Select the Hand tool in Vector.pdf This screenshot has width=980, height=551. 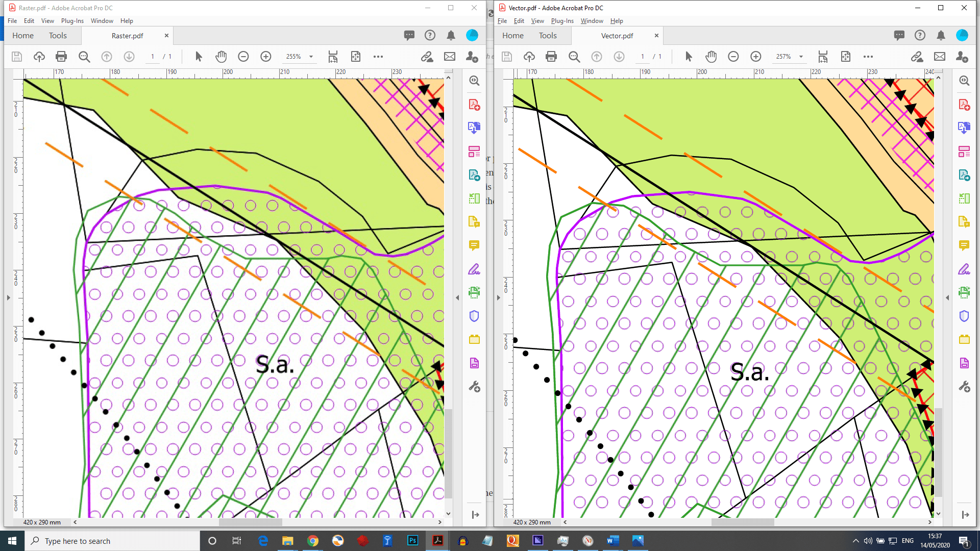tap(711, 57)
